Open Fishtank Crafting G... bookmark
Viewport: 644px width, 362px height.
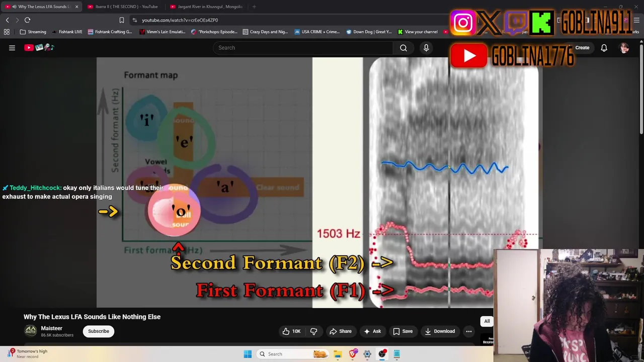110,32
